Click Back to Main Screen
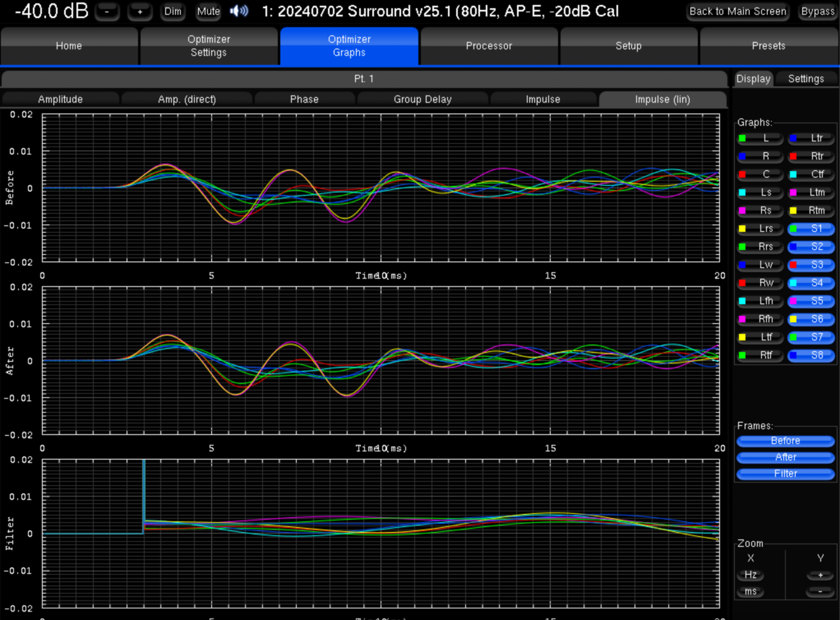The image size is (840, 620). point(737,11)
